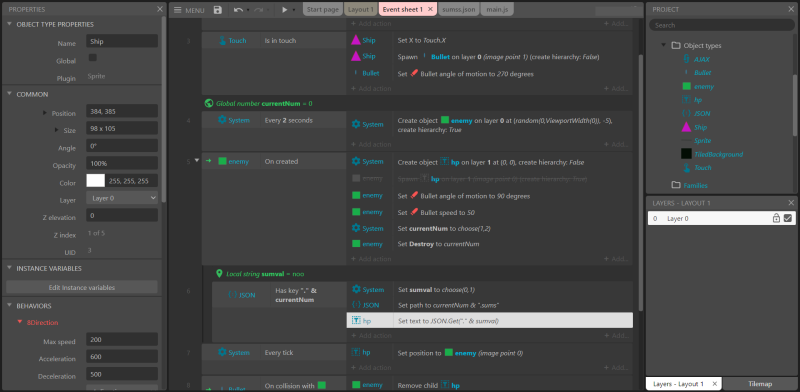Toggle the Global checkbox

tap(92, 58)
